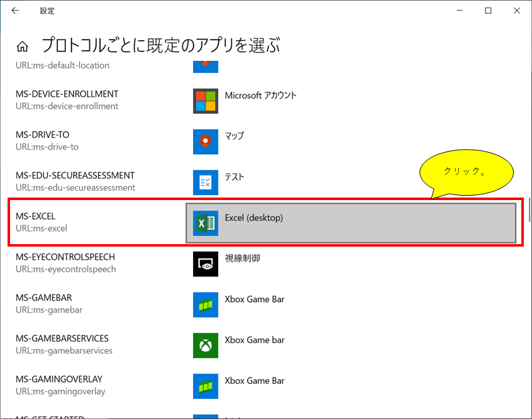The height and width of the screenshot is (419, 532).
Task: Click the URL:ms-default-location text
Action: pos(62,65)
